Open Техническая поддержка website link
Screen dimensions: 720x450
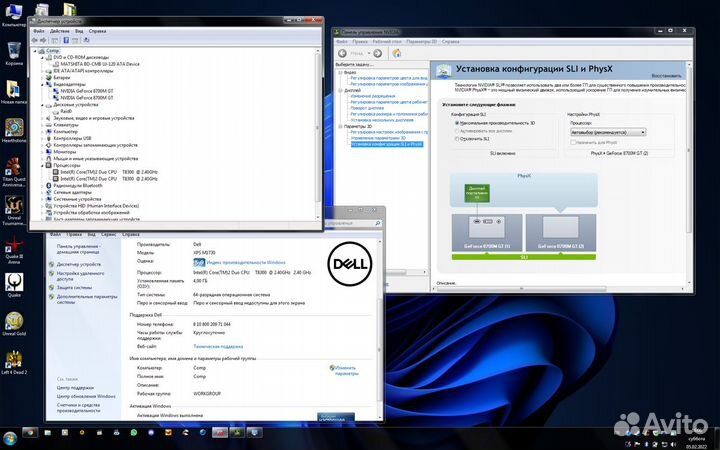pos(218,347)
